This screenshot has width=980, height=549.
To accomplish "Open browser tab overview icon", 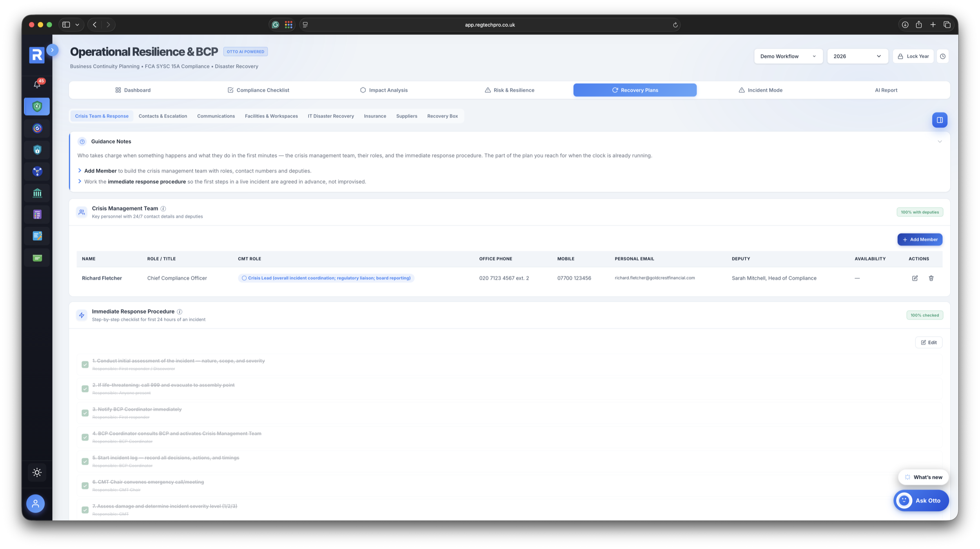I will [x=947, y=25].
